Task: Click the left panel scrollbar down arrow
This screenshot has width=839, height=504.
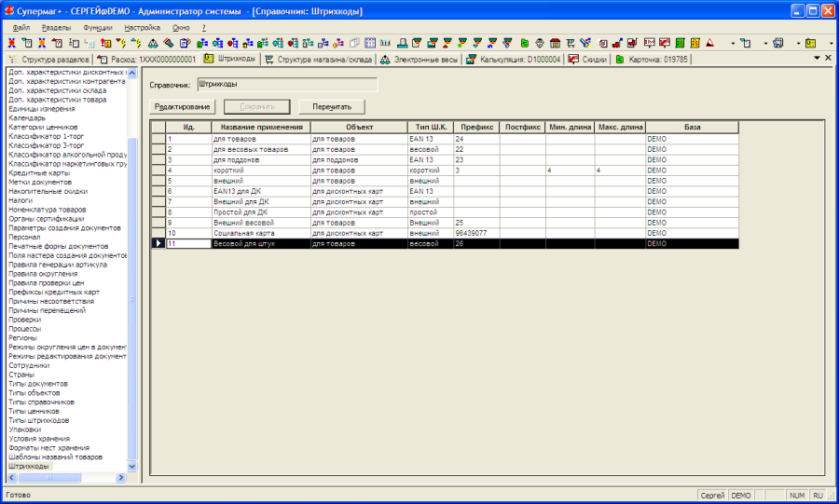Action: tap(131, 466)
